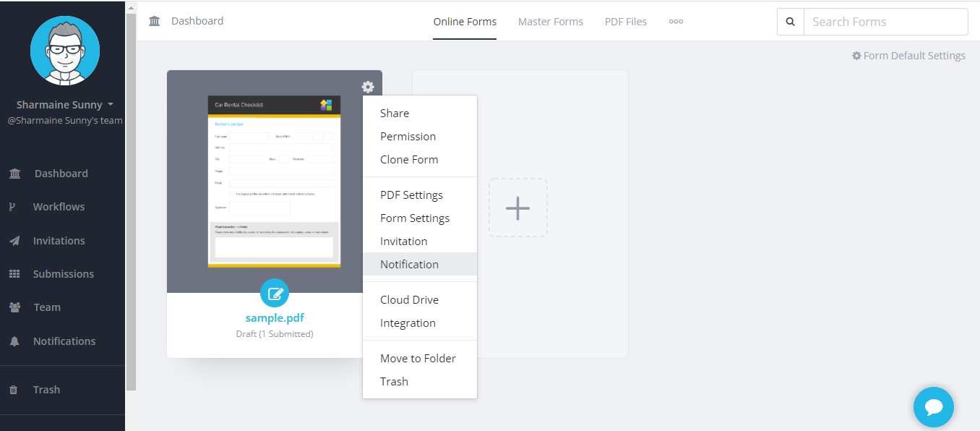Select Move to Folder menu option
980x431 pixels.
[418, 358]
